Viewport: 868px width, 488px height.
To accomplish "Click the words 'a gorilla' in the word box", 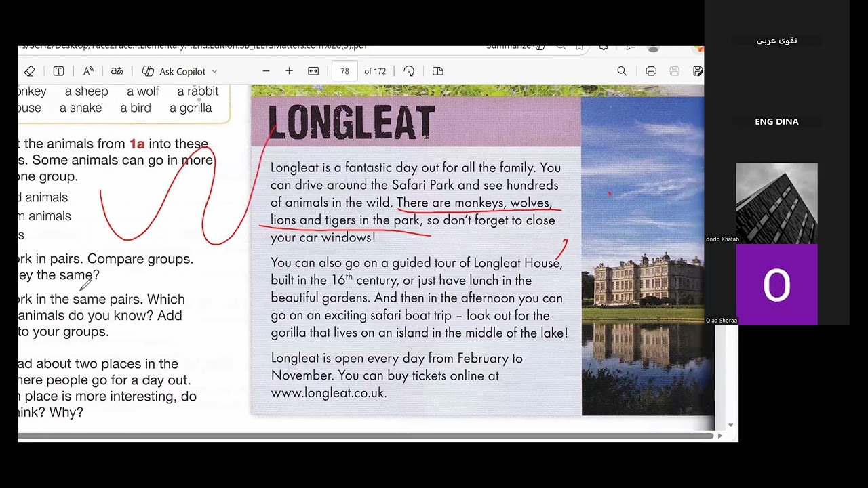I will click(191, 108).
